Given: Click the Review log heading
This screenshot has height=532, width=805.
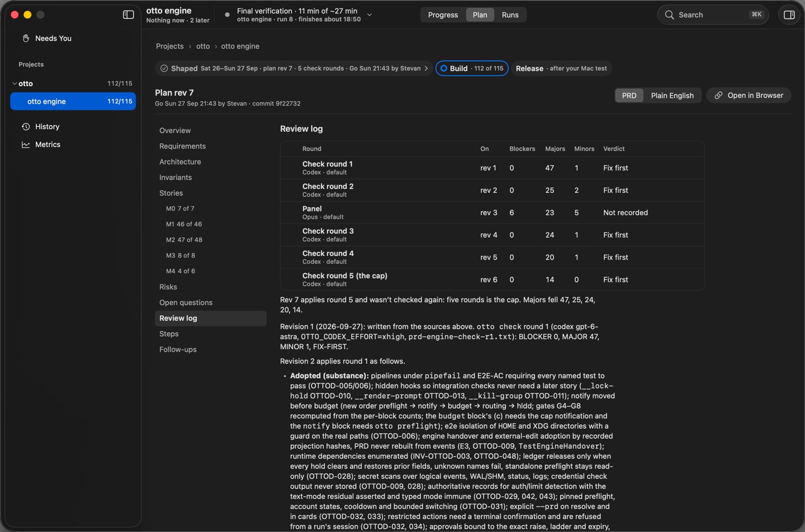Looking at the screenshot, I should click(x=301, y=129).
